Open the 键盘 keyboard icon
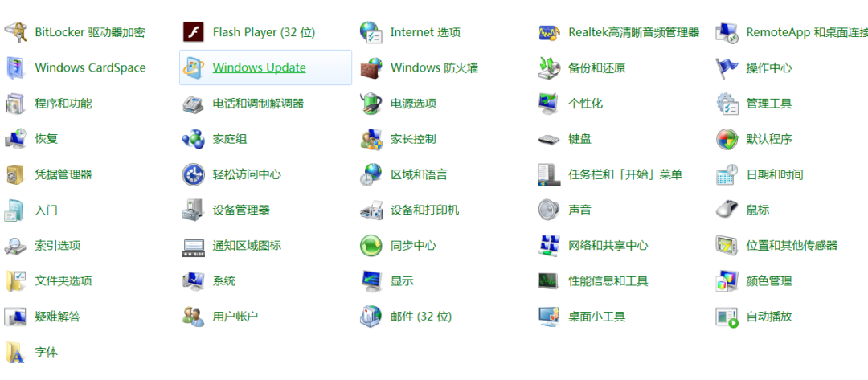Image resolution: width=868 pixels, height=380 pixels. [549, 139]
